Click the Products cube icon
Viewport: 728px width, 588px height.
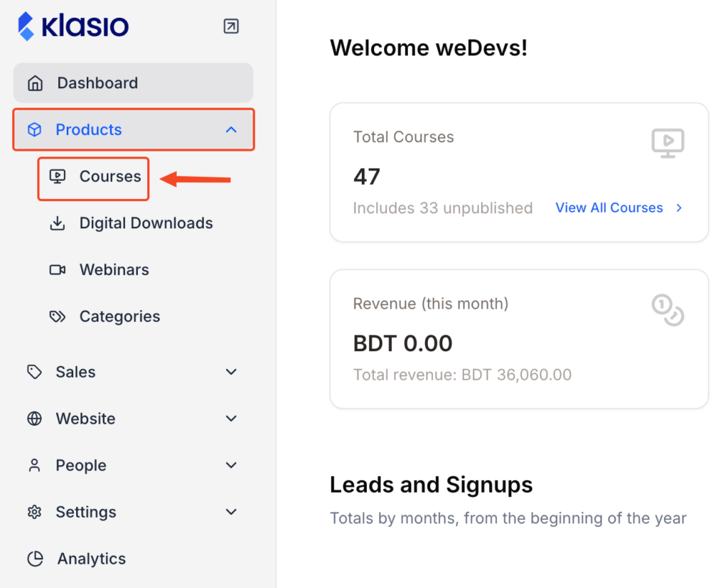(35, 129)
